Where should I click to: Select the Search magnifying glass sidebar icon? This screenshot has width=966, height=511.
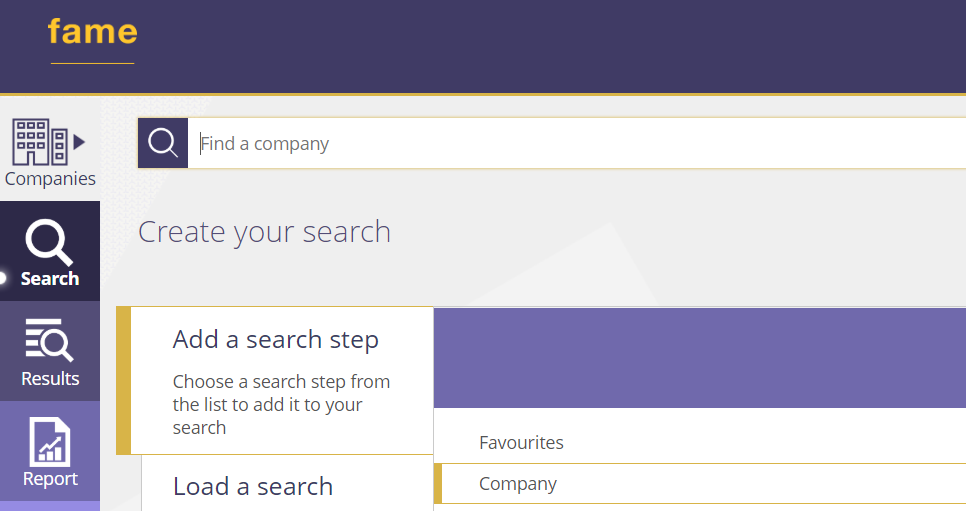click(x=49, y=242)
